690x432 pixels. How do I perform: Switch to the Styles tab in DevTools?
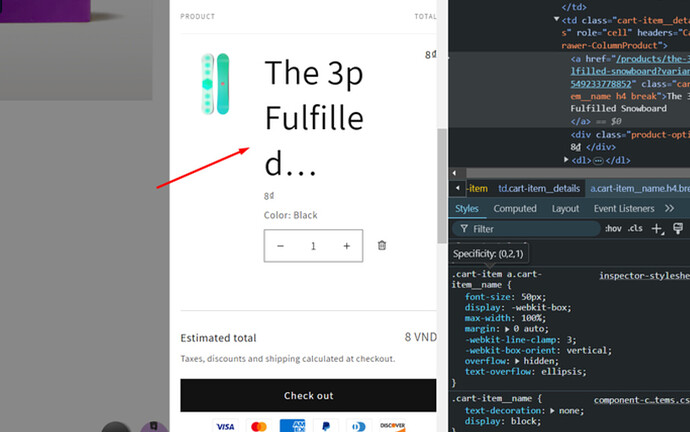pos(467,209)
